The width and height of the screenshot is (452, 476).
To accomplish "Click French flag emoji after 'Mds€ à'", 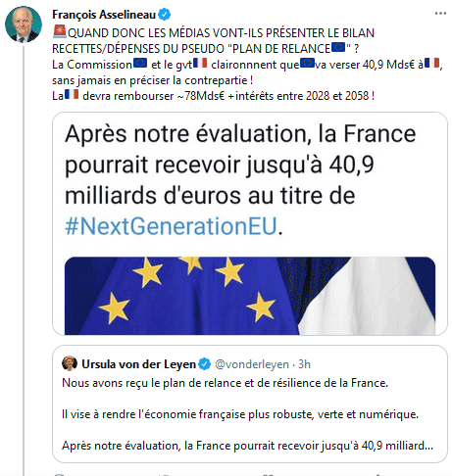I will click(x=431, y=63).
